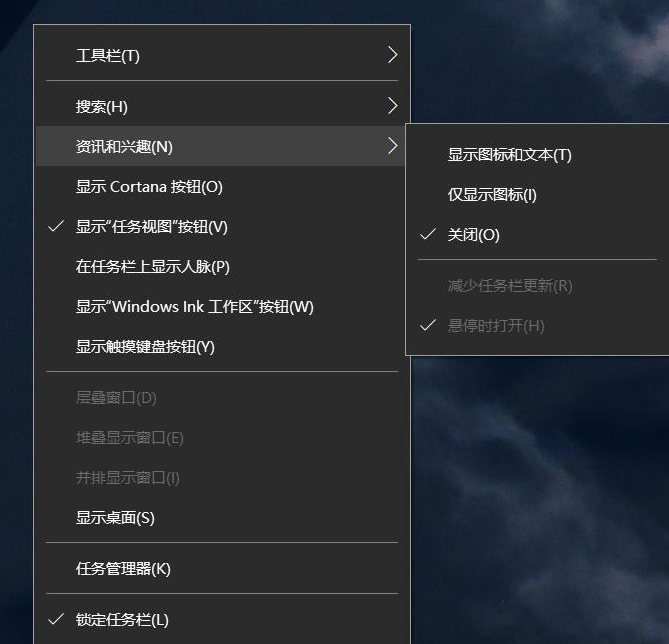
Task: Toggle the 锁定任务栏(L) checkmark
Action: pos(56,620)
